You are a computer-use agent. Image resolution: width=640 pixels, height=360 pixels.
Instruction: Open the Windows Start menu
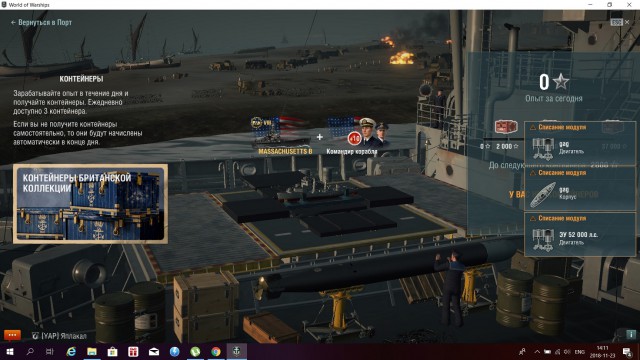coord(10,351)
